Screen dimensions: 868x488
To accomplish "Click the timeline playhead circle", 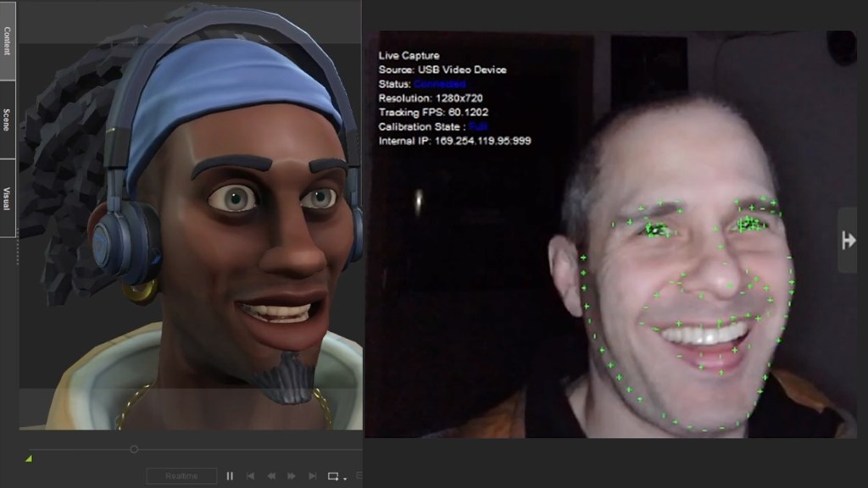I will (134, 449).
